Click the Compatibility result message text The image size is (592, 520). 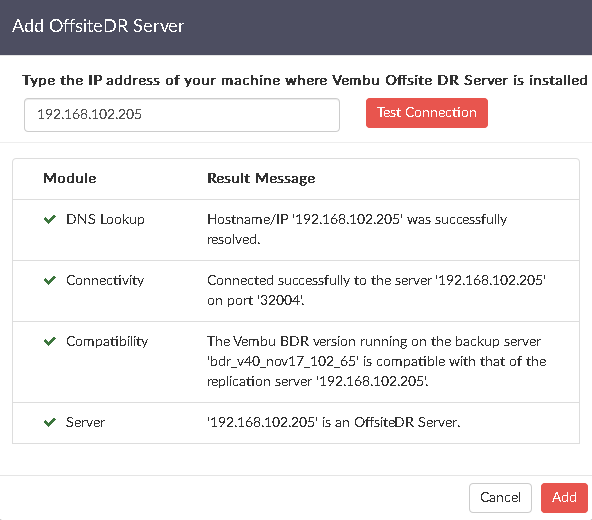pos(376,361)
